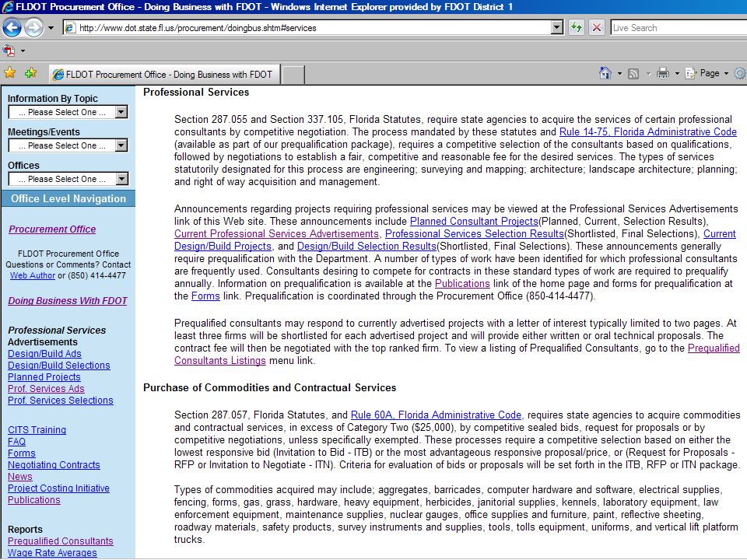Open the Home button dropdown arrow

(619, 74)
